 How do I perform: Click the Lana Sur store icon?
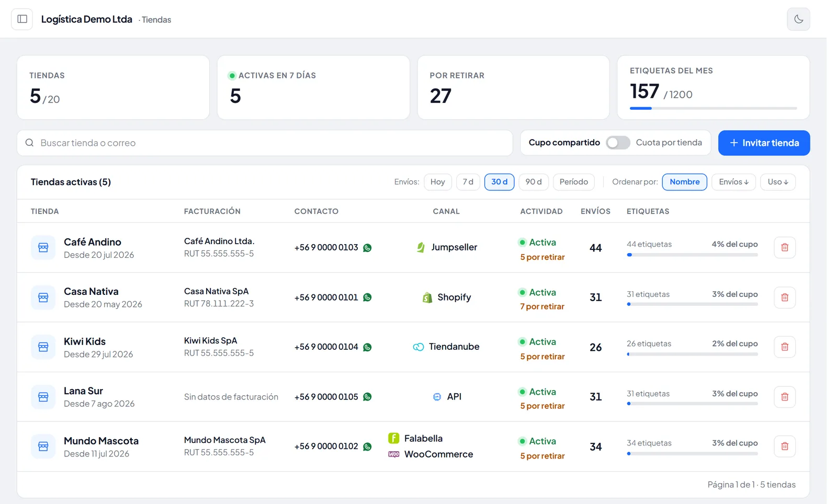click(x=43, y=397)
